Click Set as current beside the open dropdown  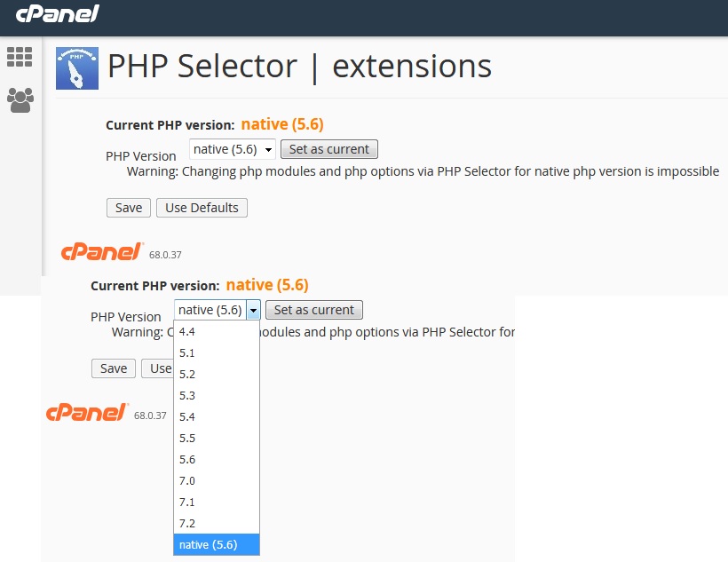[x=314, y=310]
